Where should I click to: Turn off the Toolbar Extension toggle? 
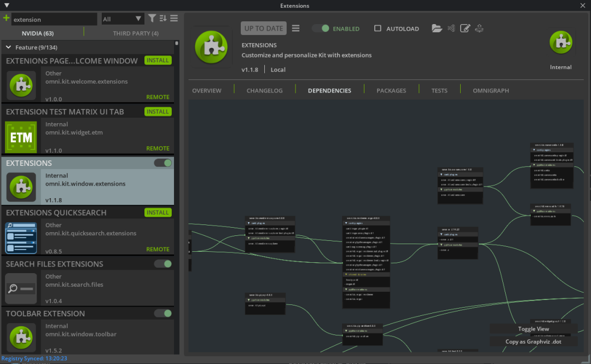click(x=163, y=313)
